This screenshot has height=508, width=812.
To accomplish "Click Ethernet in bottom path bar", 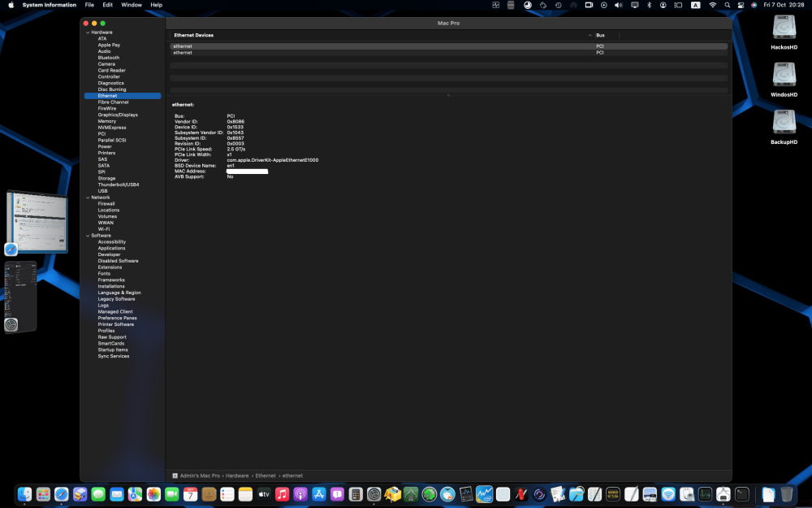I will [x=266, y=475].
